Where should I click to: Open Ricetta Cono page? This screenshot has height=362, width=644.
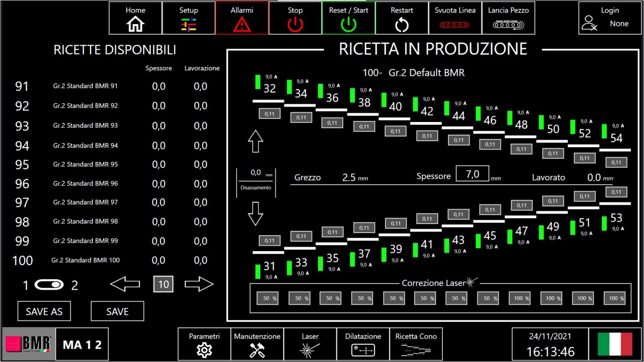click(x=416, y=344)
